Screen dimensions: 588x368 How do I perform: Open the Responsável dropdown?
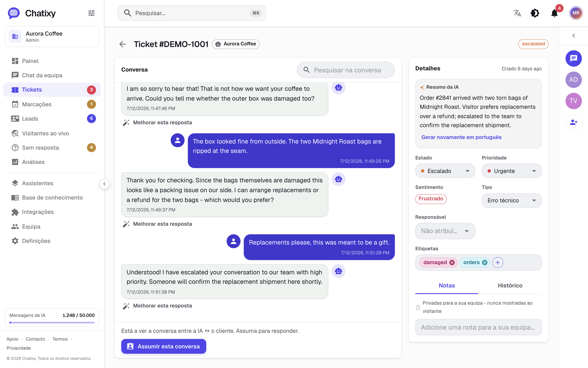[x=445, y=231]
